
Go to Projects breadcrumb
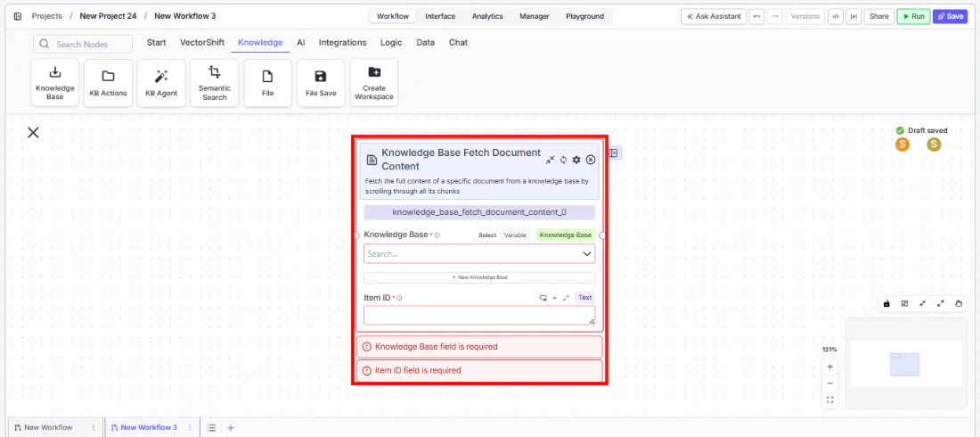click(x=47, y=16)
